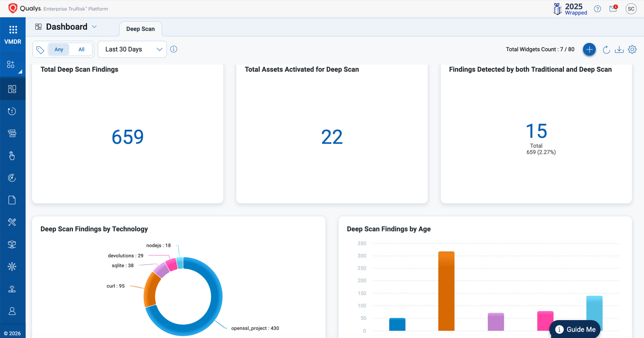This screenshot has width=644, height=338.
Task: Select the All tag match toggle
Action: click(81, 49)
